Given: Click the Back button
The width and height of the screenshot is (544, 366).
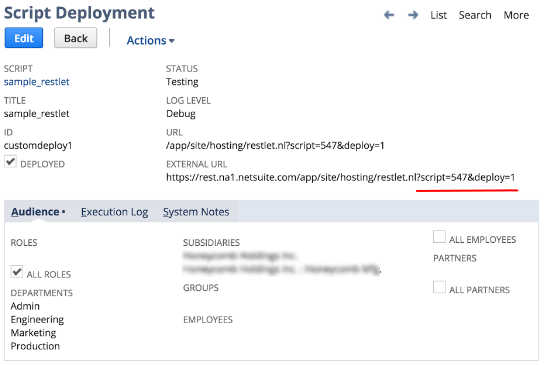Looking at the screenshot, I should [76, 38].
